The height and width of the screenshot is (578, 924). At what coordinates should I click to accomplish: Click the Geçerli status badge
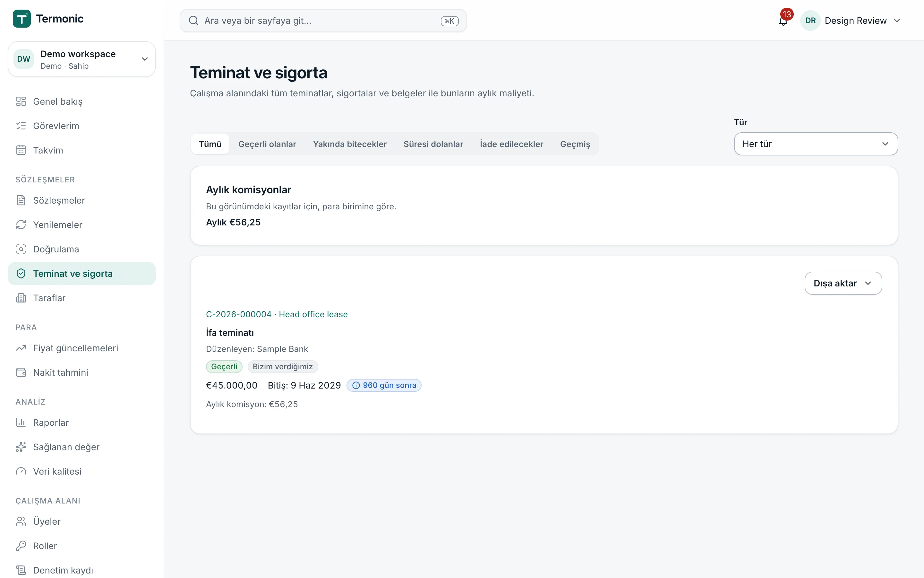(x=224, y=367)
